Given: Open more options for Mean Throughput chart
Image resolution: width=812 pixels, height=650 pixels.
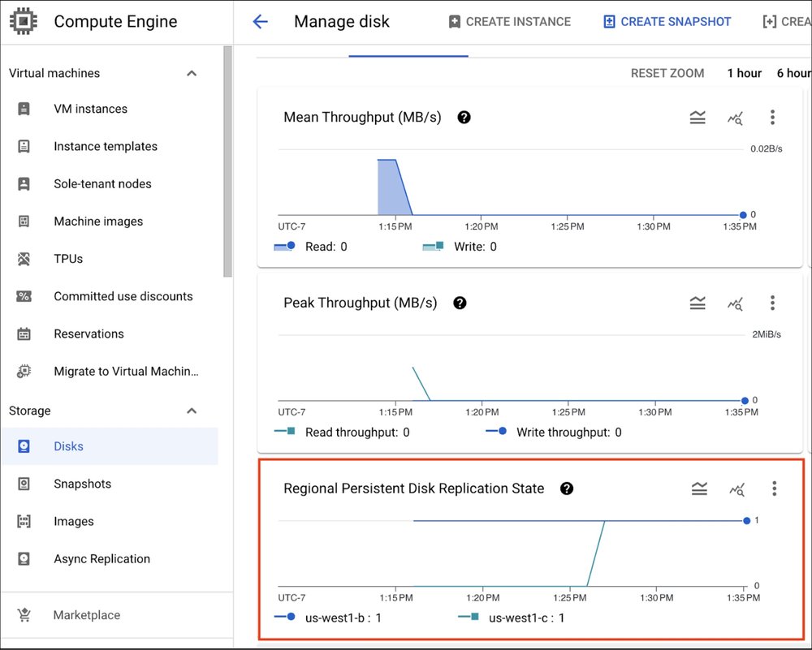Looking at the screenshot, I should tap(772, 118).
